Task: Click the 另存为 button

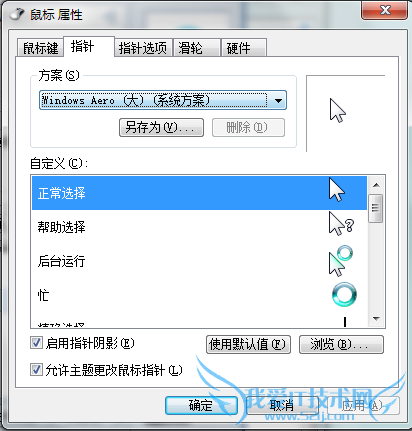Action: point(161,127)
